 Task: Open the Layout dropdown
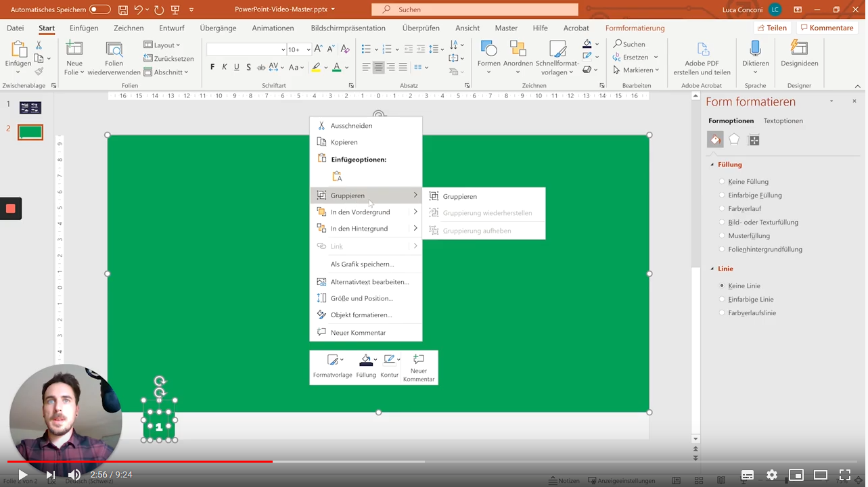[162, 44]
